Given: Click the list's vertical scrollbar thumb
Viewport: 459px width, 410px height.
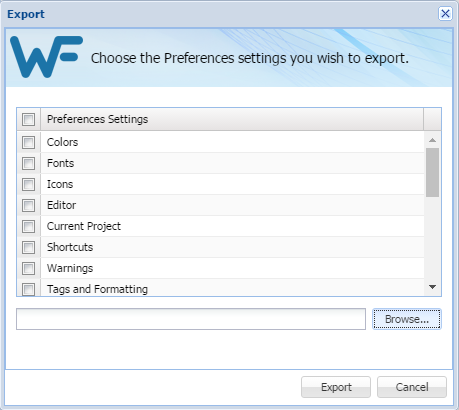Looking at the screenshot, I should (432, 172).
